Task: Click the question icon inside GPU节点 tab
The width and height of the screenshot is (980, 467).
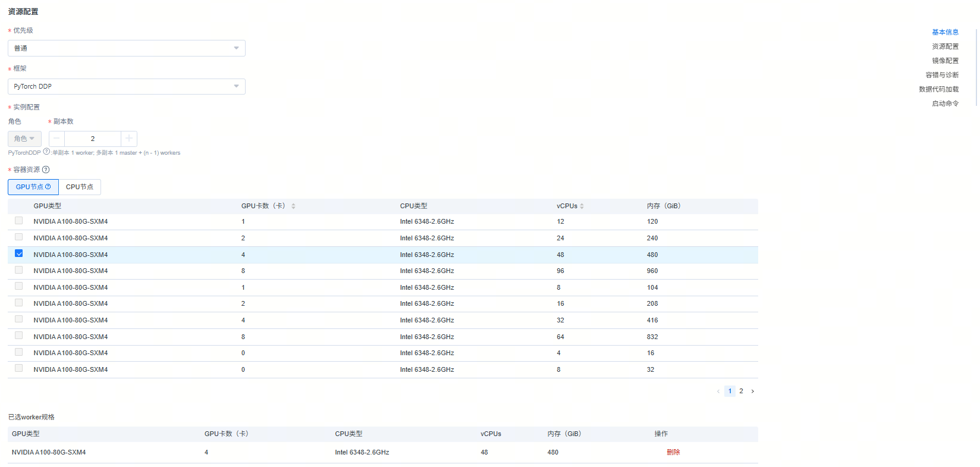Action: [48, 187]
